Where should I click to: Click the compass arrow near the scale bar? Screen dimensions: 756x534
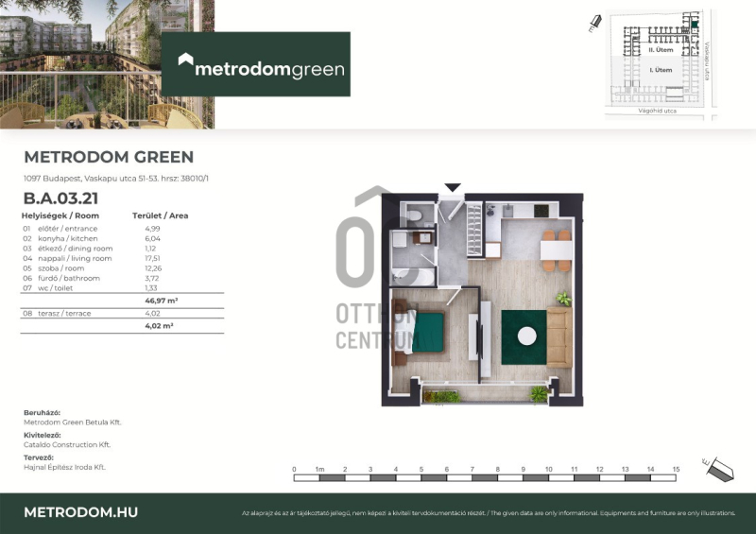[x=719, y=469]
